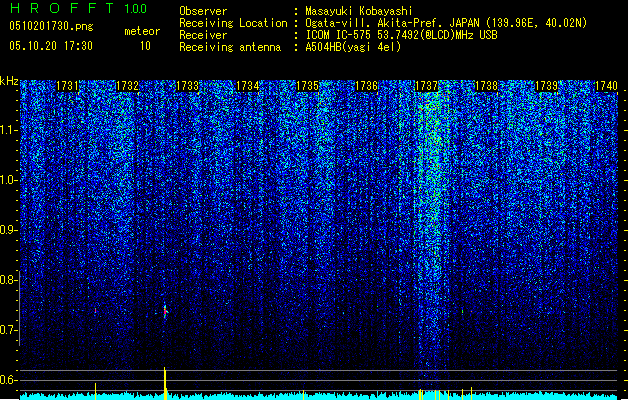Click the 0.6 frequency axis label

point(7,380)
